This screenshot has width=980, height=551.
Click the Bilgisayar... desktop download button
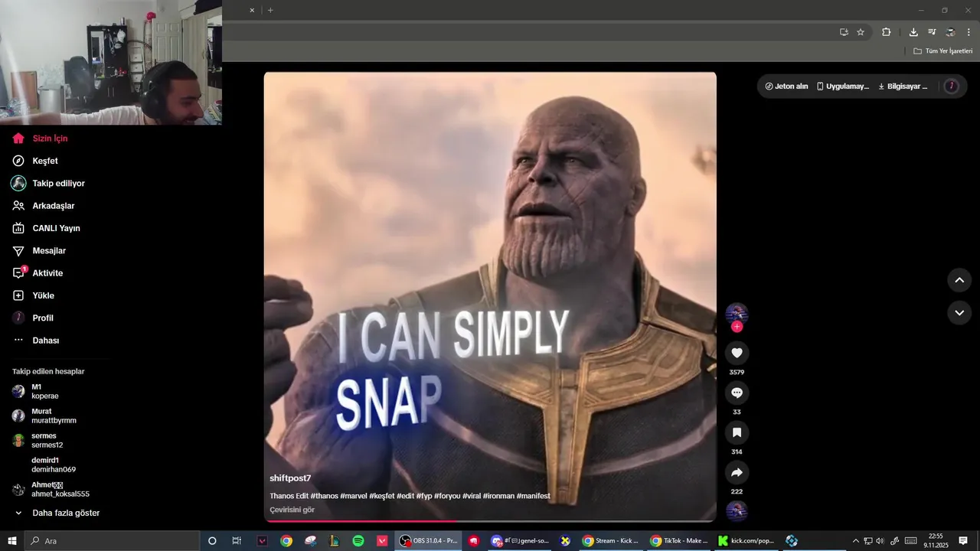[903, 86]
